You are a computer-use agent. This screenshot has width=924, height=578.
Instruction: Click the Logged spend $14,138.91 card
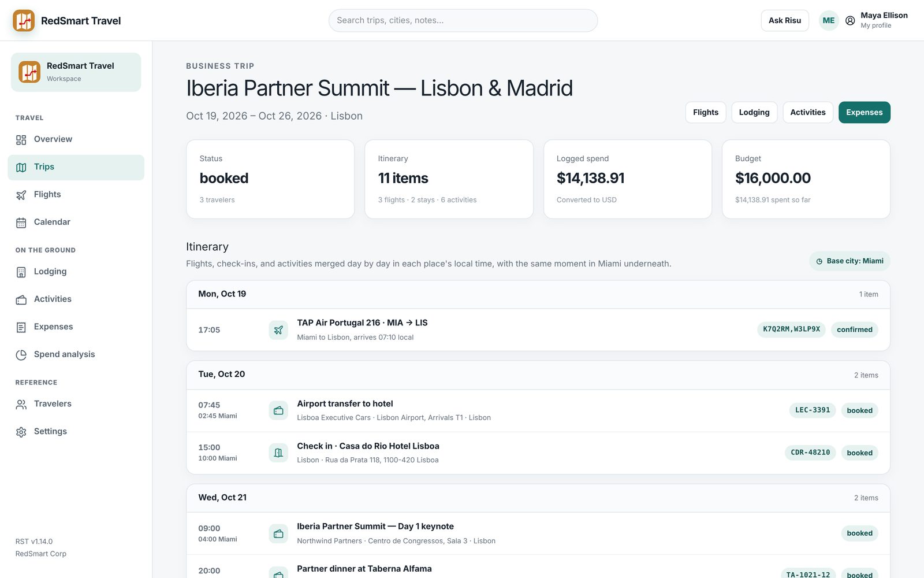[628, 179]
